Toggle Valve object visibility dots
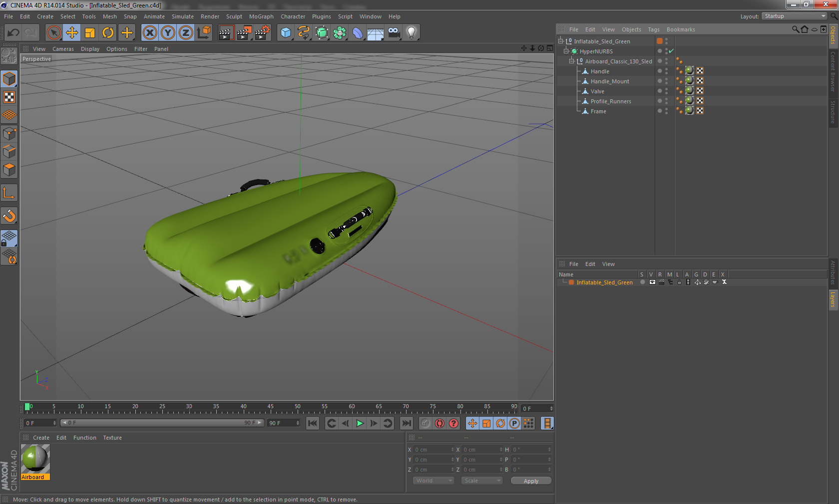The height and width of the screenshot is (504, 839). point(666,91)
